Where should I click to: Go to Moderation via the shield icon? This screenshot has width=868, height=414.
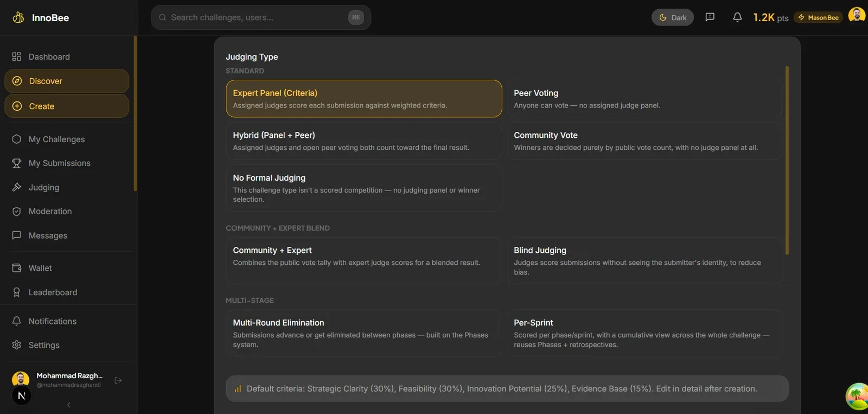pos(17,212)
